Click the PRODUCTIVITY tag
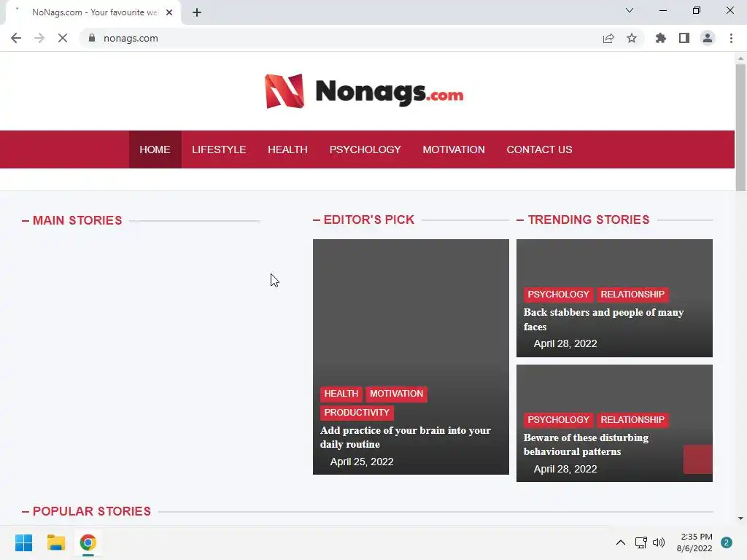The width and height of the screenshot is (747, 560). click(357, 413)
